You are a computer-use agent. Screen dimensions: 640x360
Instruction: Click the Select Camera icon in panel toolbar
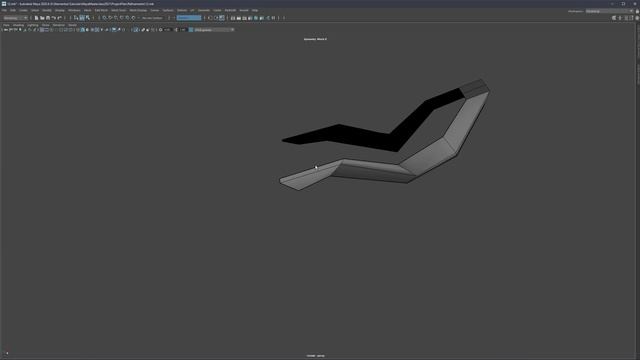click(5, 30)
